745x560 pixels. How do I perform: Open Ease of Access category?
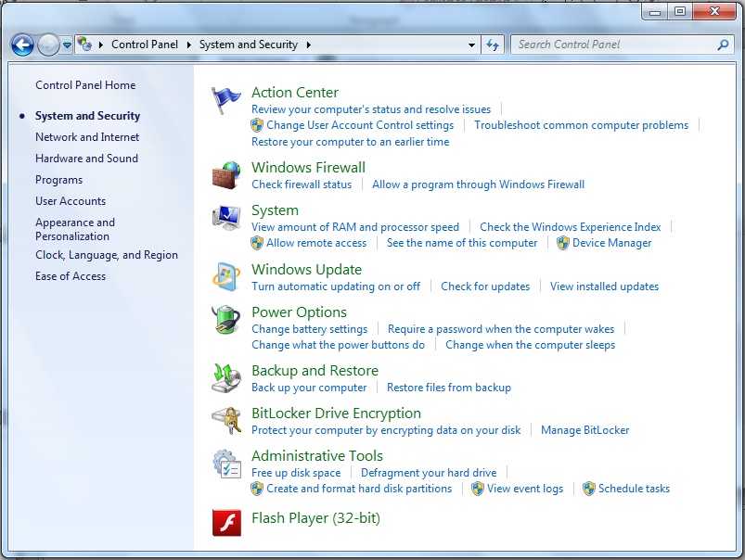click(71, 276)
